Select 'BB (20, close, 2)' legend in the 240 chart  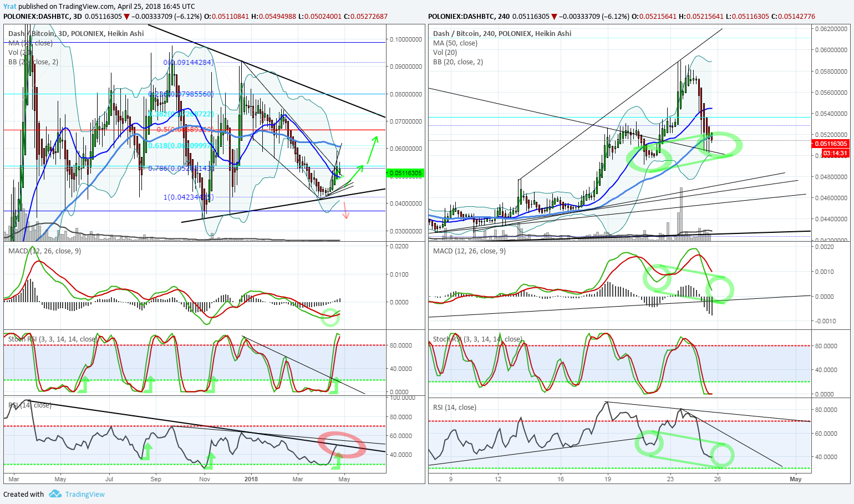(x=458, y=62)
